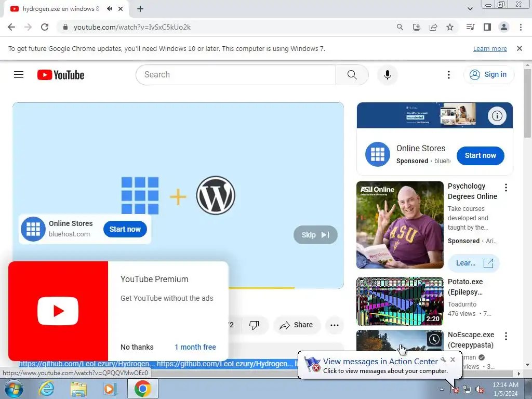Viewport: 532px width, 399px height.
Task: Open the Potato.exe (Epilepsy...) video title
Action: coord(465,287)
